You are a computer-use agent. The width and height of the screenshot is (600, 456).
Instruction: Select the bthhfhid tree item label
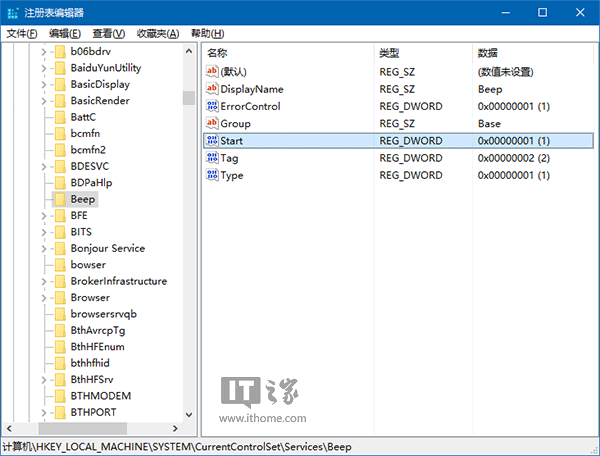(x=90, y=363)
